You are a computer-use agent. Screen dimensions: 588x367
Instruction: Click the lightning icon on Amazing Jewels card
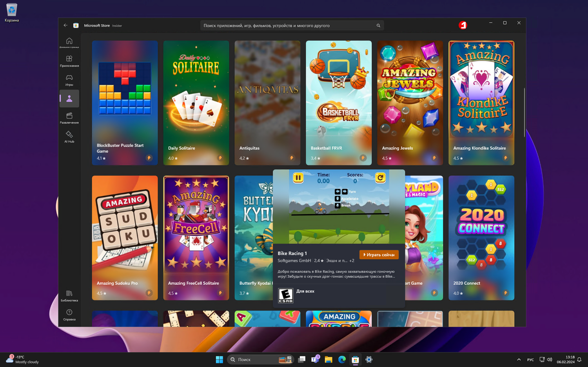tap(434, 158)
